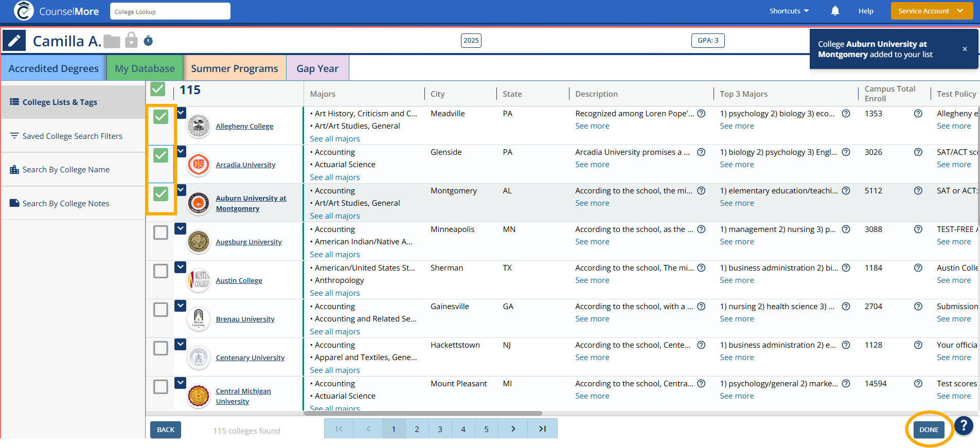Open the folder icon next to Camilla A.
980x448 pixels.
pyautogui.click(x=112, y=41)
